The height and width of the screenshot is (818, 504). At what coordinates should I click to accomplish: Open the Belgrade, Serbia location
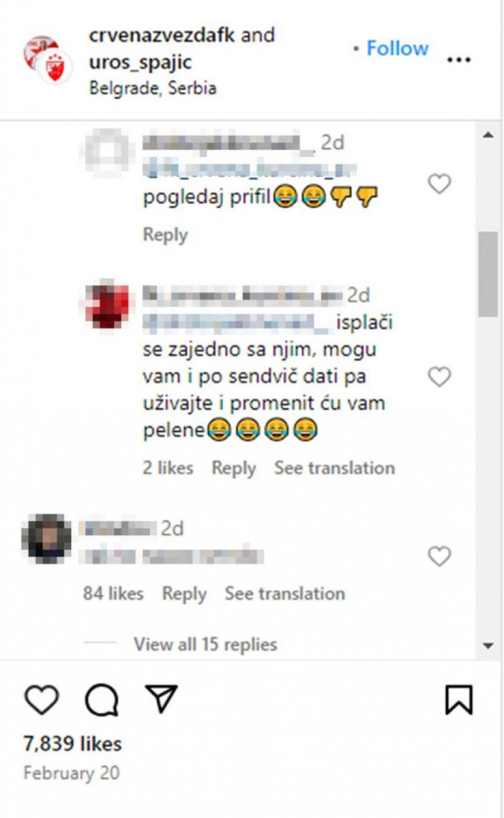coord(153,88)
